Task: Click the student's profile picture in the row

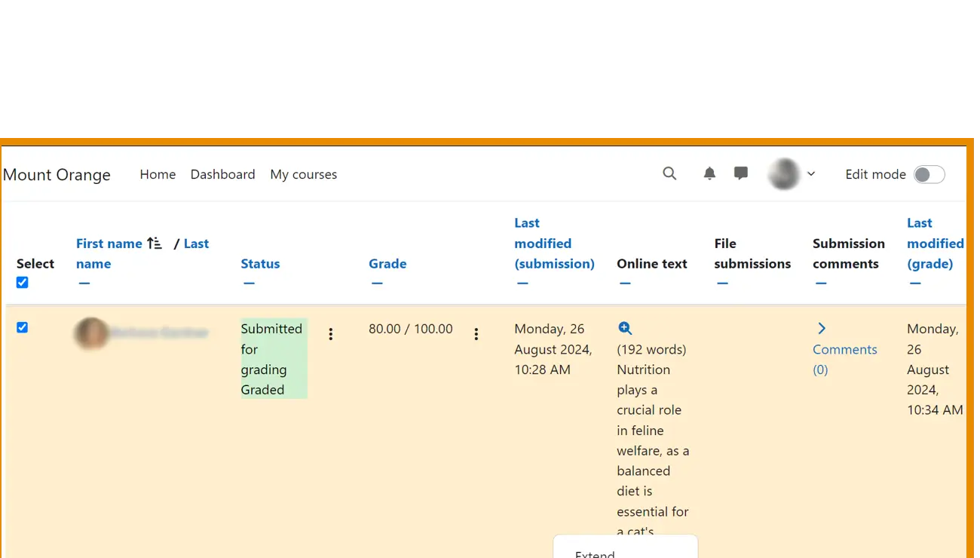Action: coord(91,333)
